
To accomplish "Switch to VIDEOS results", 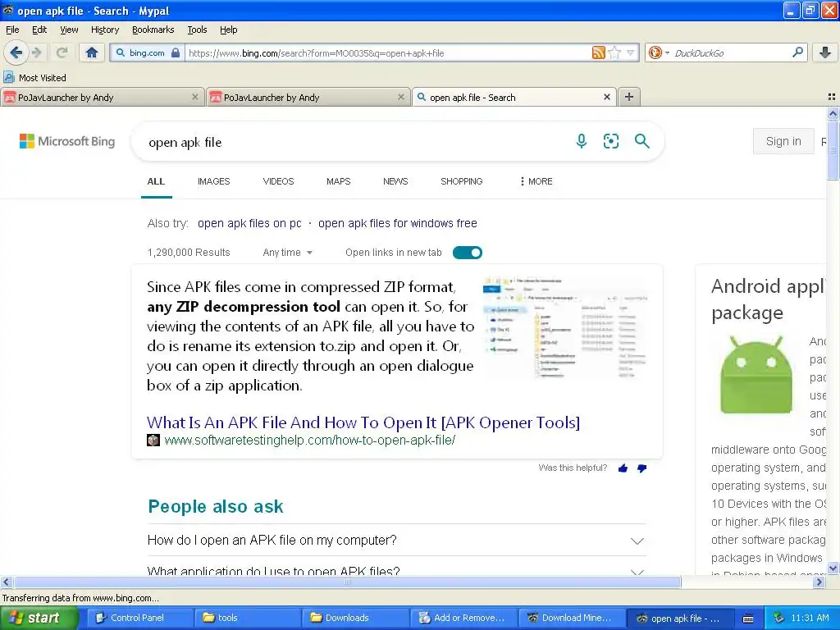I will click(278, 181).
